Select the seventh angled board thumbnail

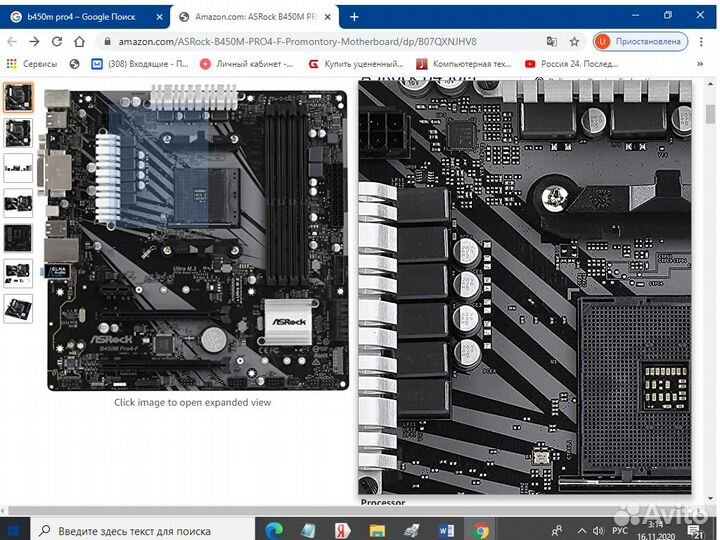pos(18,309)
